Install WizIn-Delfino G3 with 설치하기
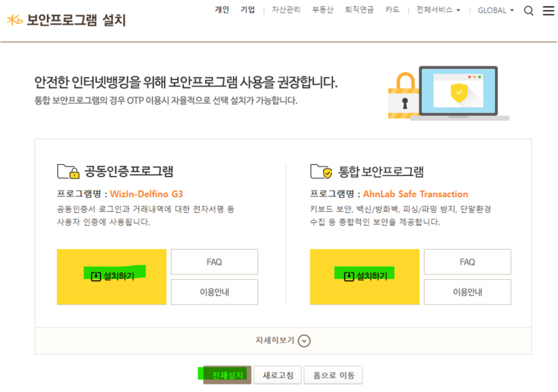This screenshot has width=558, height=392. pos(111,277)
